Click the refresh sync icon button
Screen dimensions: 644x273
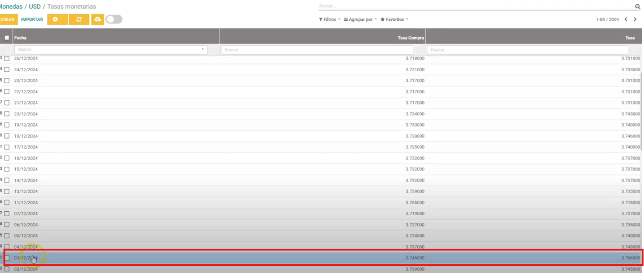[79, 19]
